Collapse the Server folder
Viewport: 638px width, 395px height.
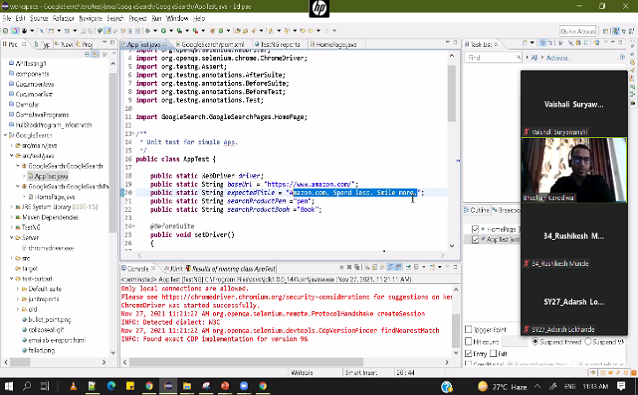(x=12, y=238)
